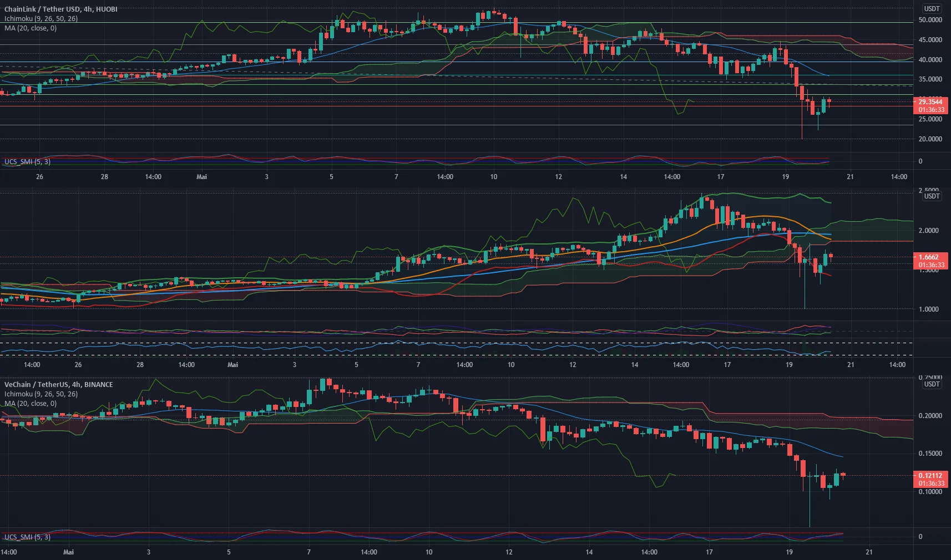Click the Mai date label on ChainLink time axis
The height and width of the screenshot is (560, 951).
click(x=202, y=177)
